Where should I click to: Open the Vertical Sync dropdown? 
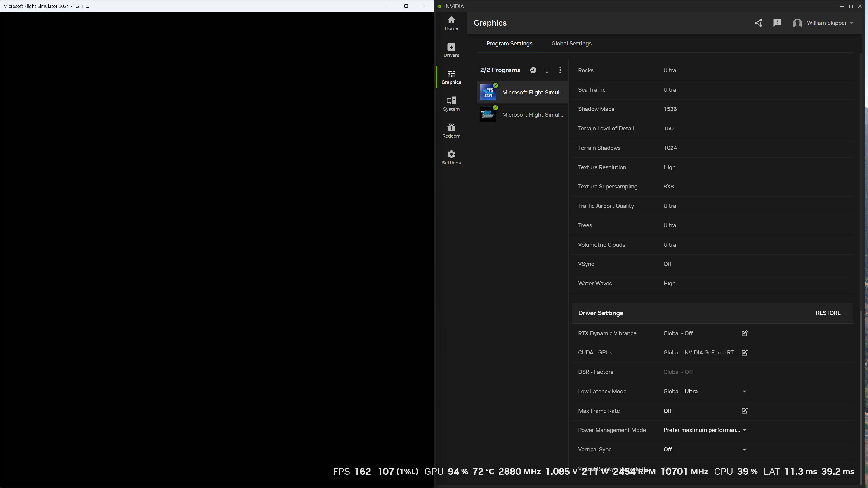pos(744,449)
